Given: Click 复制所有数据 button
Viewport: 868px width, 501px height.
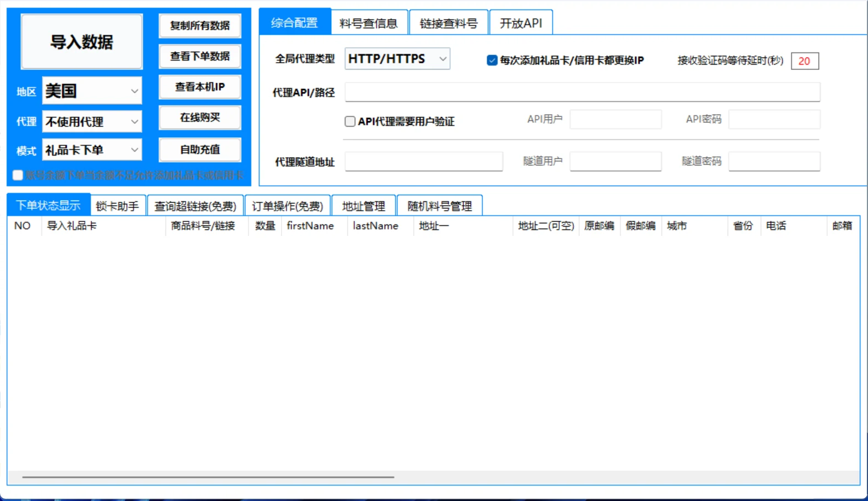Looking at the screenshot, I should 200,26.
